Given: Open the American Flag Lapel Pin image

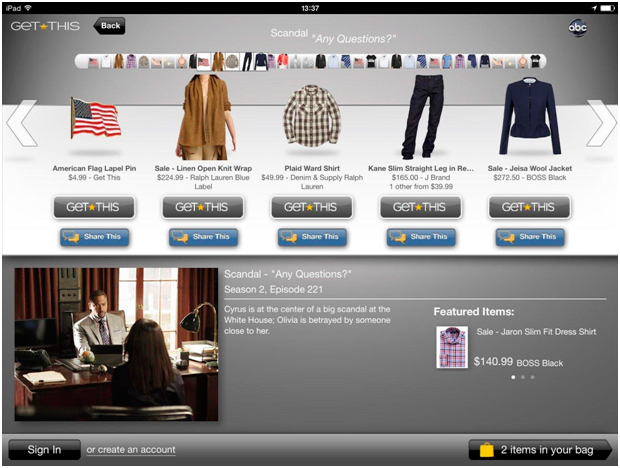Looking at the screenshot, I should coord(95,119).
